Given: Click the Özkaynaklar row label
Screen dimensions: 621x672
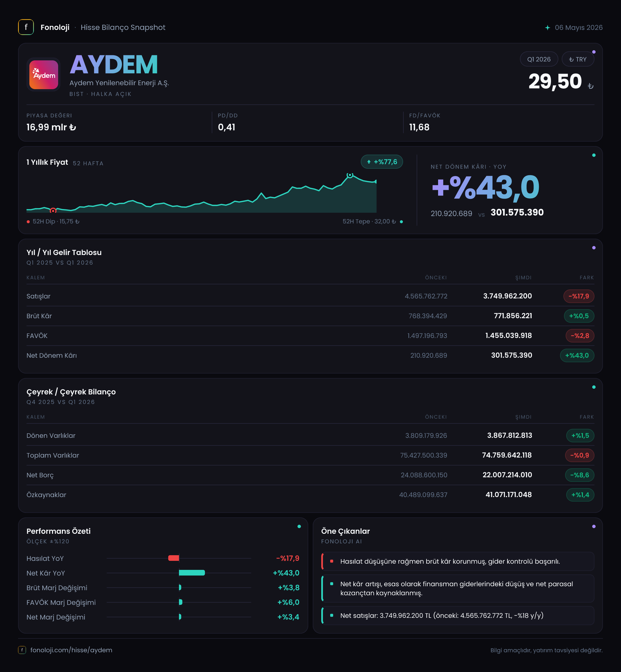Looking at the screenshot, I should [46, 495].
